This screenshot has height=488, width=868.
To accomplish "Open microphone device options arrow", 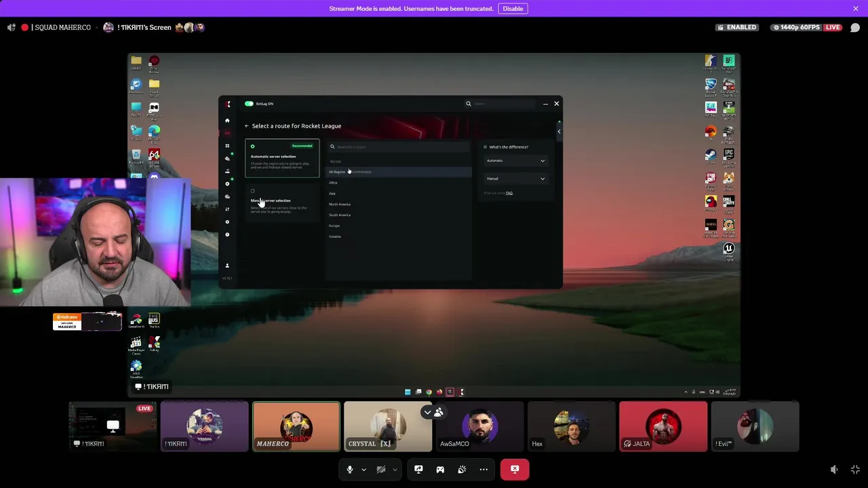I will [x=363, y=469].
